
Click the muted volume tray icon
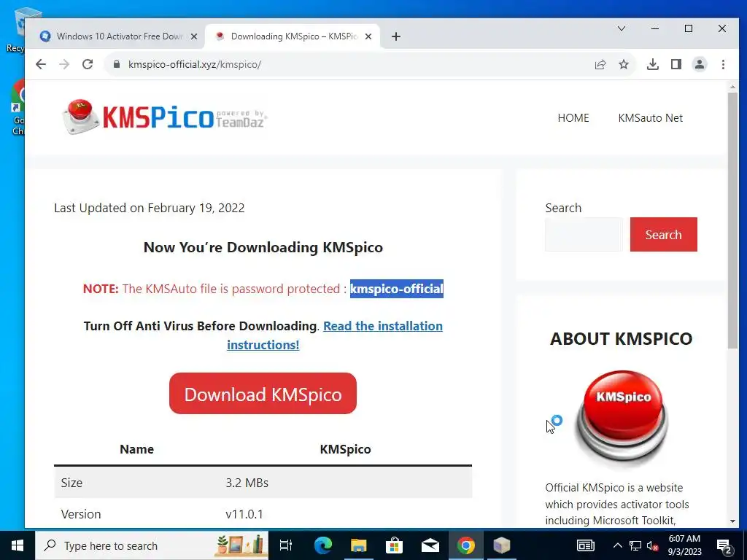tap(653, 545)
